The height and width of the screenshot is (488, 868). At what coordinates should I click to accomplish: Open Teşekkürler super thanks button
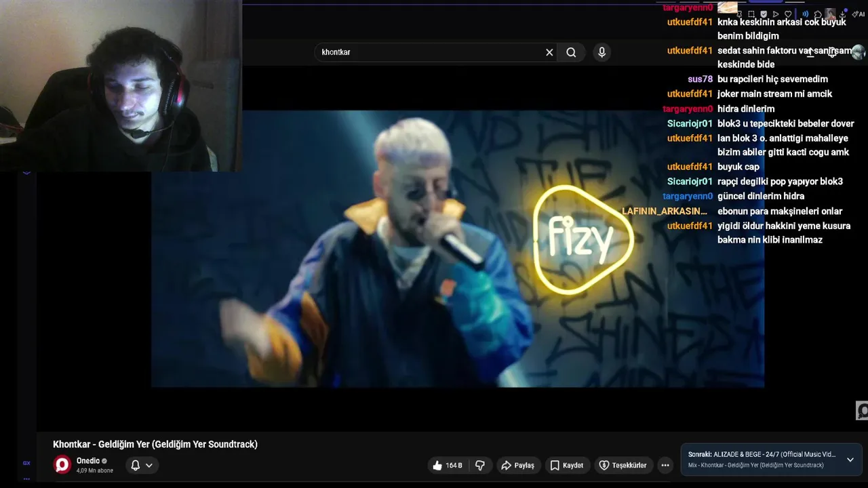point(623,465)
